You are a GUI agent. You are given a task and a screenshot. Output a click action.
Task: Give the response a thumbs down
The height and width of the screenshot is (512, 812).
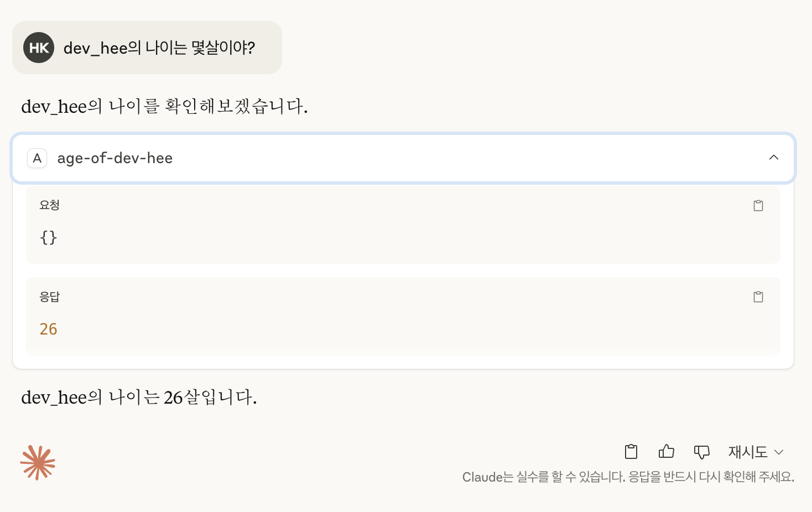coord(701,452)
